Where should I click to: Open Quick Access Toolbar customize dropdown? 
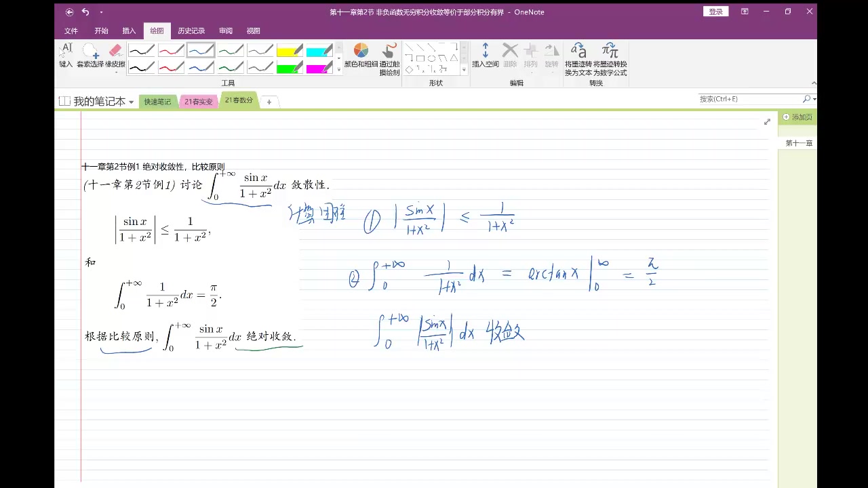(x=101, y=12)
